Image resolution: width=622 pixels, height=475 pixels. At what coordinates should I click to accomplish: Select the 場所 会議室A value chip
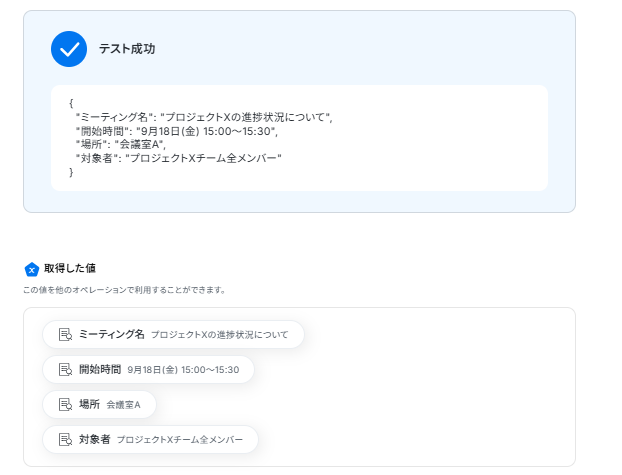pos(100,404)
